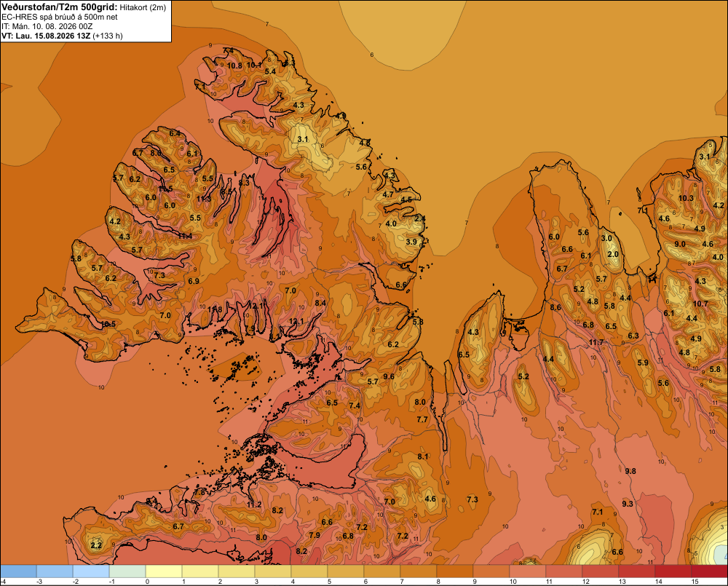
Task: Select the 10.8 temperature value in the north
Action: coord(234,66)
